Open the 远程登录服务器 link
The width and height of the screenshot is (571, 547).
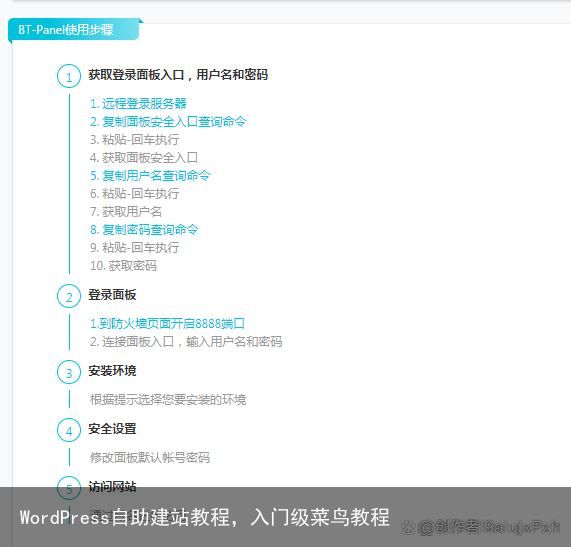pos(138,103)
